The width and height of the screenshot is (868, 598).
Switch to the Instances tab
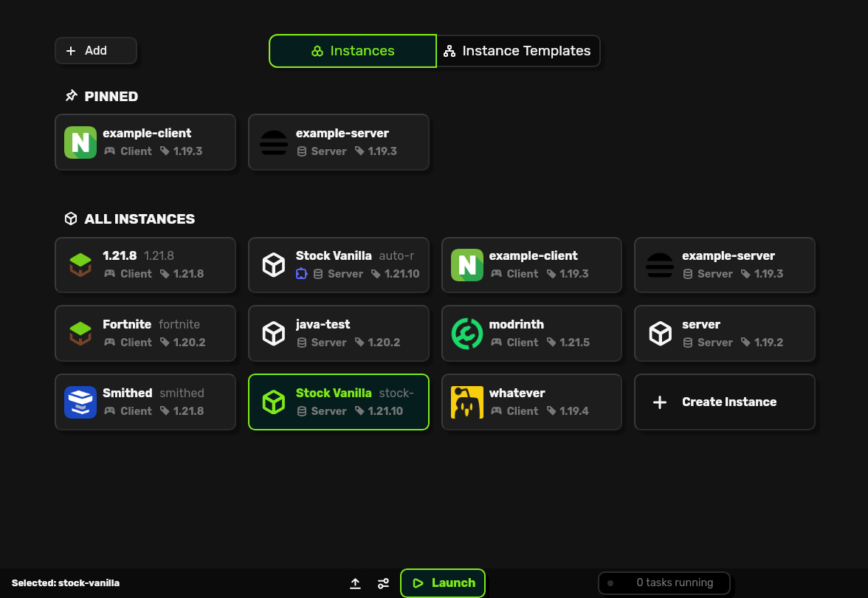coord(353,51)
